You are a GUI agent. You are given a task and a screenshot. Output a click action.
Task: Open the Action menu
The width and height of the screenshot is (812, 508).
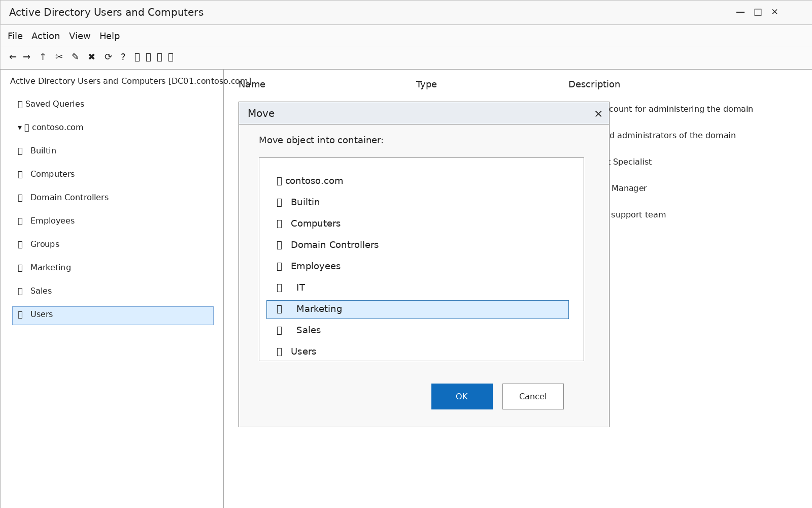46,36
